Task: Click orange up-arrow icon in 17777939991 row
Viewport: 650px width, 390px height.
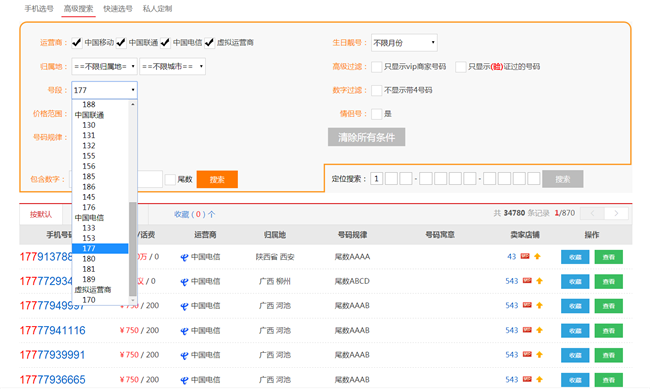Action: [x=539, y=354]
